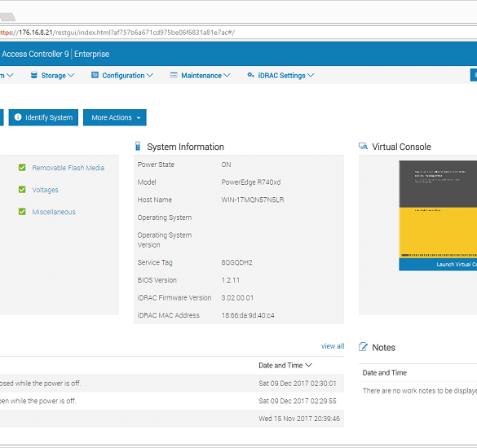This screenshot has width=477, height=448.
Task: Click the Service Tag value 8QGQDH2
Action: 236,262
